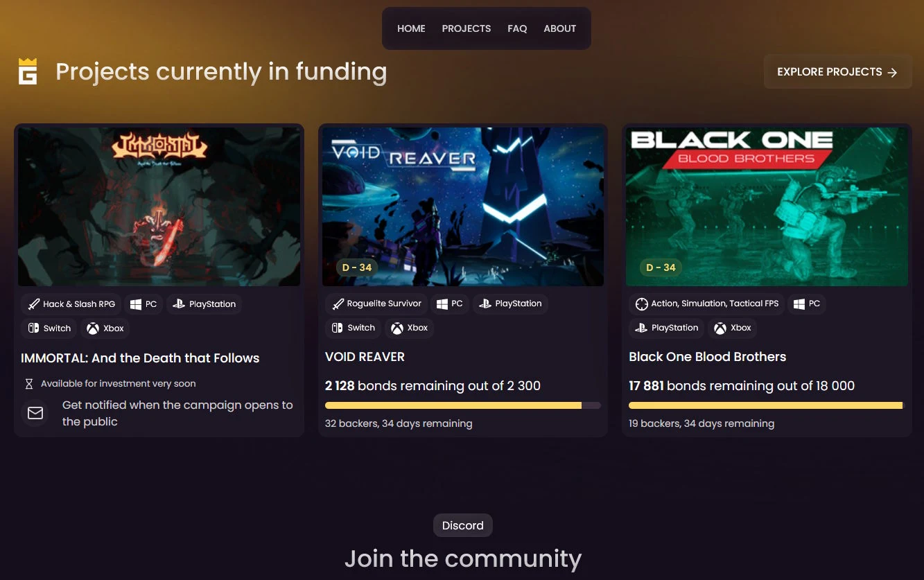Viewport: 924px width, 580px height.
Task: Click IMMORTAL card's PlayStation tag
Action: tap(204, 304)
